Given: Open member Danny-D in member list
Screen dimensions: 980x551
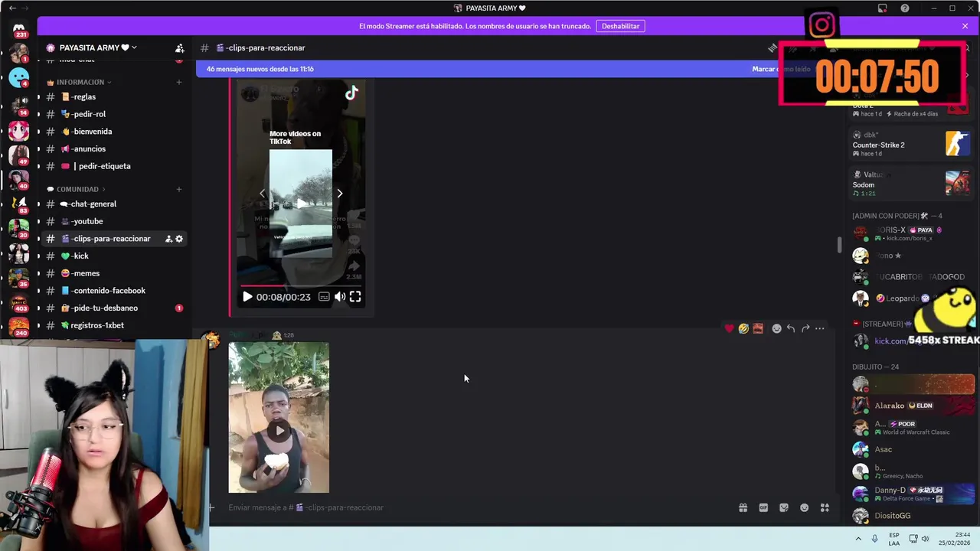Looking at the screenshot, I should tap(911, 494).
